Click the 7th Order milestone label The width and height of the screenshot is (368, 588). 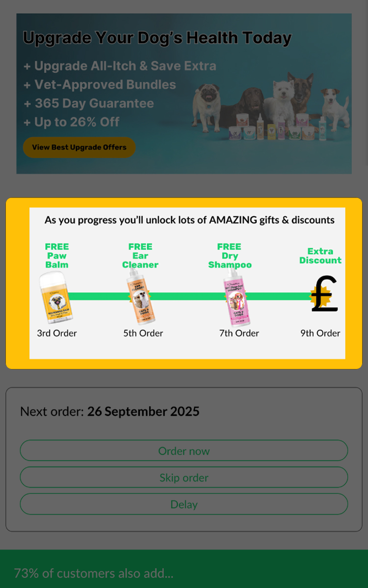[x=239, y=333]
